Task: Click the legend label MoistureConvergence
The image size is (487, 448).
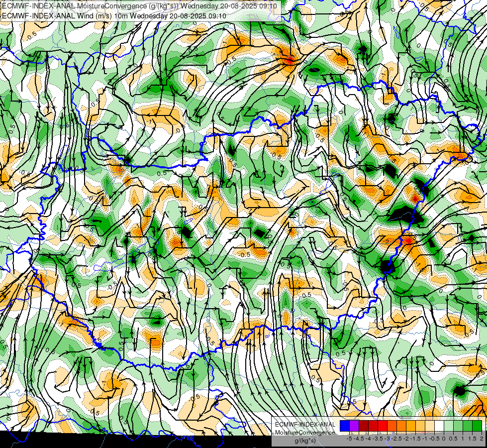Action: click(x=304, y=433)
